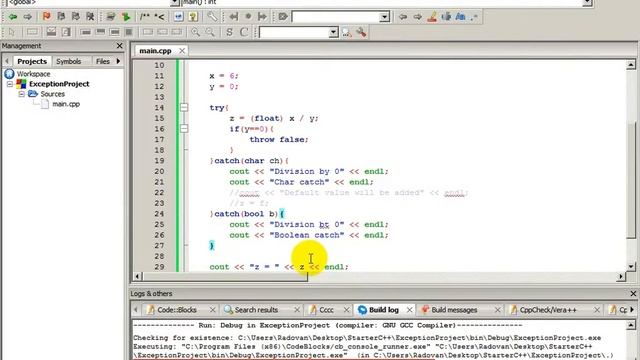Open the CppCheck/Vera++ tab

click(548, 310)
